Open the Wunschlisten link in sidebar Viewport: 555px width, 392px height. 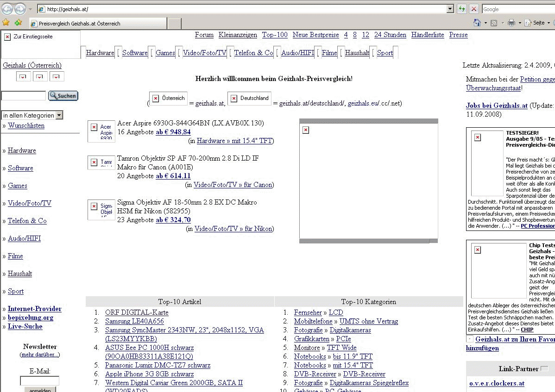pos(26,125)
